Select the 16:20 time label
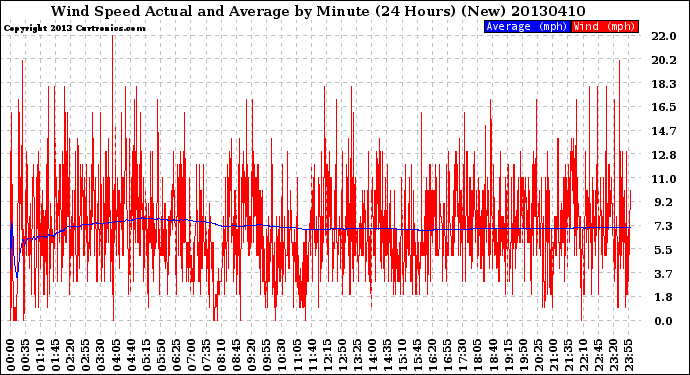690x375 pixels. click(x=432, y=355)
